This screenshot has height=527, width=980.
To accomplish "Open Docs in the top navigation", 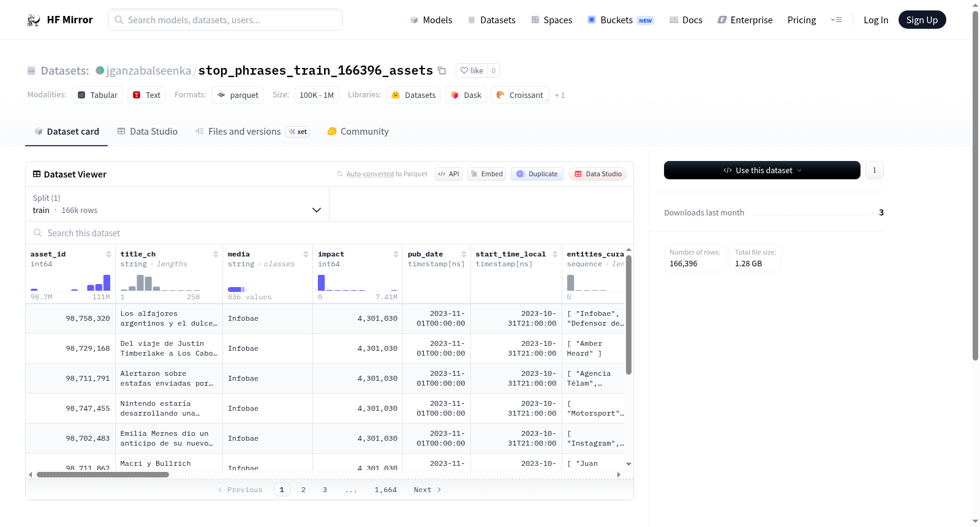I will pyautogui.click(x=686, y=20).
